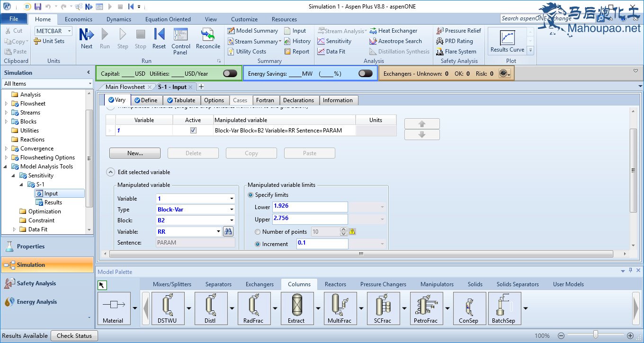Expand the Data Fit tree node
Screen dimensions: 644x343
click(x=15, y=229)
